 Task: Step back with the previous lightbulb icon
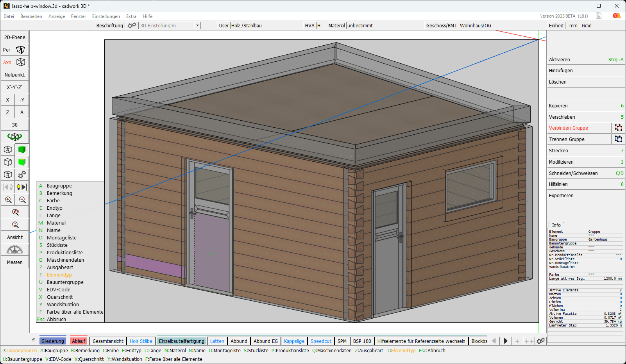pos(8,187)
